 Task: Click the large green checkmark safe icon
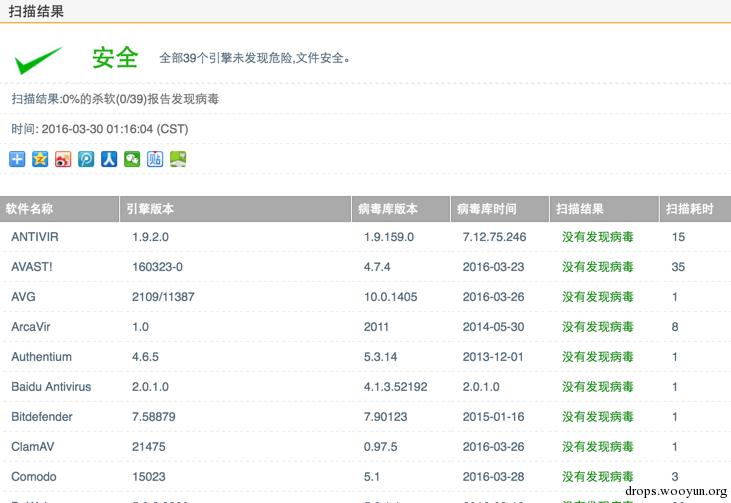point(39,60)
